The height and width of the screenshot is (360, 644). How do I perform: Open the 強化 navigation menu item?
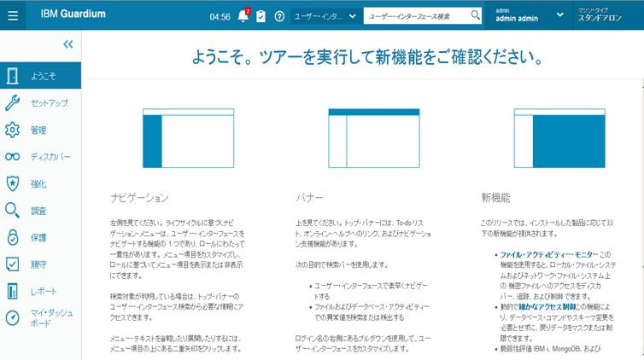[38, 183]
